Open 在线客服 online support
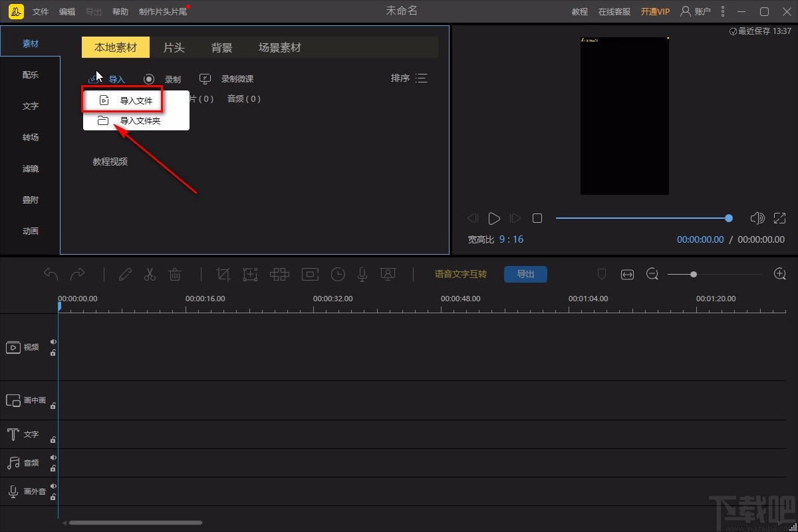The height and width of the screenshot is (532, 798). coord(614,12)
